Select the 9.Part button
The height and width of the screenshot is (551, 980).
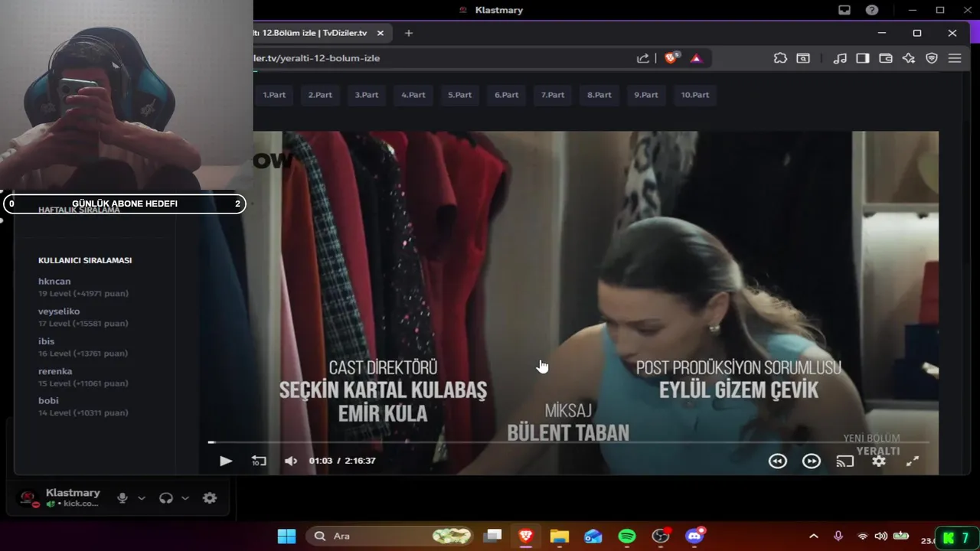click(646, 95)
